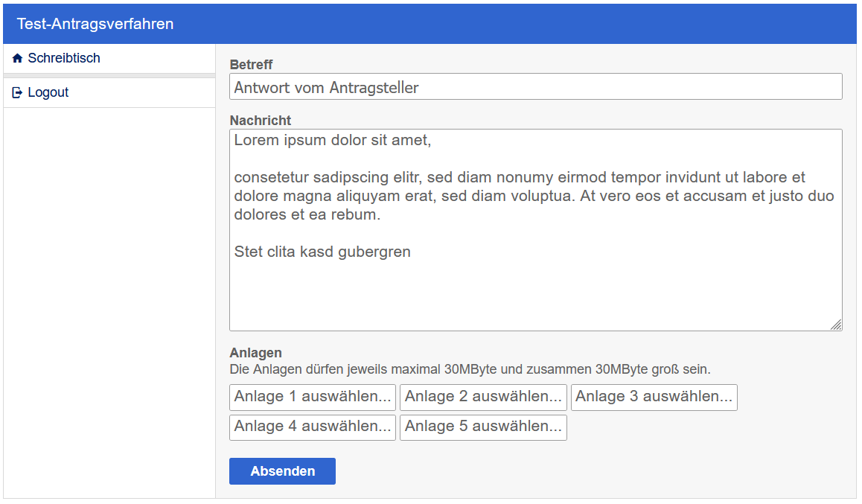
Task: Click the 30MByte attachment size hint text
Action: [470, 369]
